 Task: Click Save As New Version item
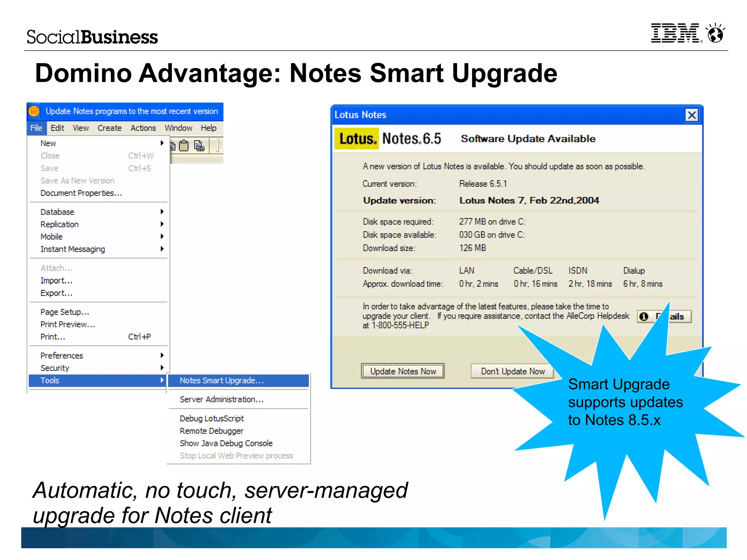pos(98,181)
